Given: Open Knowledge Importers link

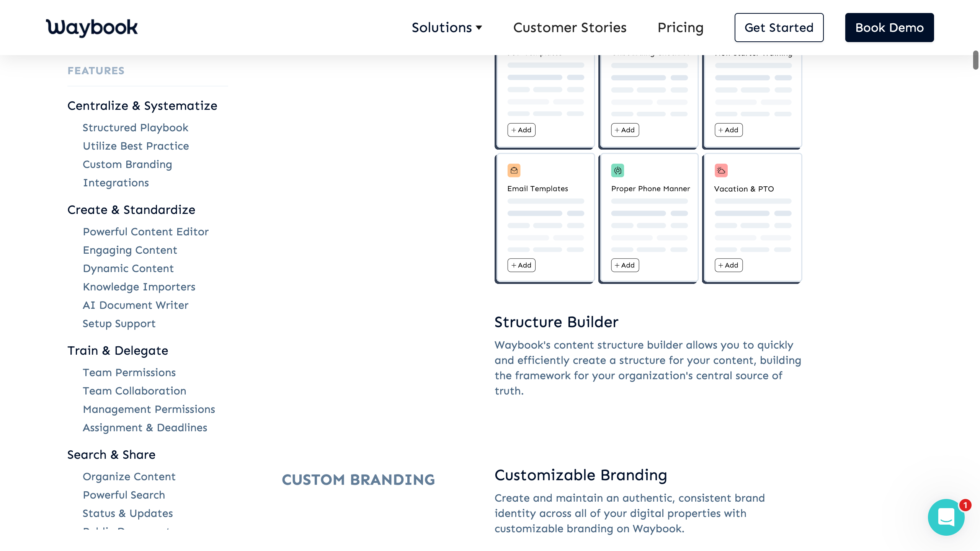Looking at the screenshot, I should (x=139, y=287).
